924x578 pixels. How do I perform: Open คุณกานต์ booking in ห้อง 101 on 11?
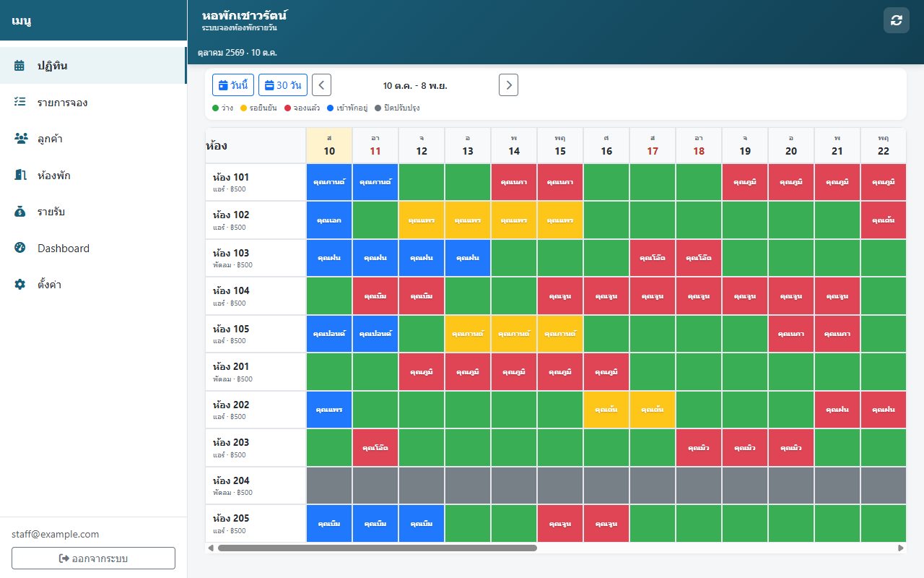click(375, 182)
